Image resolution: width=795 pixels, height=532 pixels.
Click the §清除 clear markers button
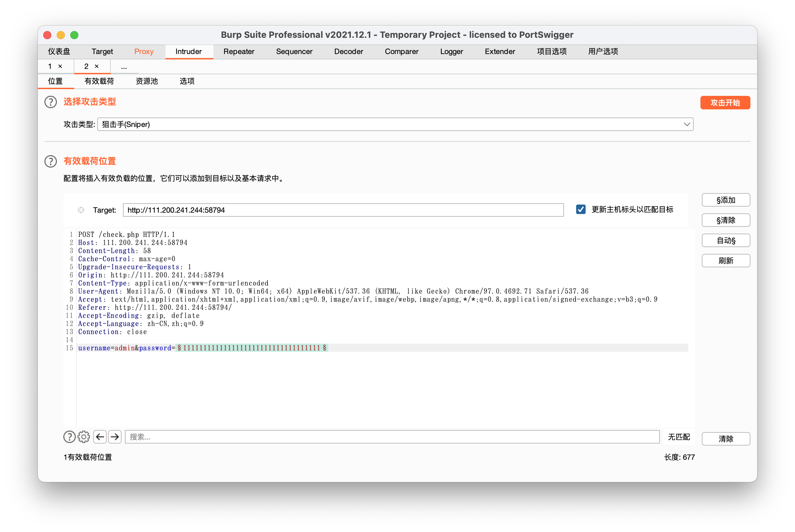click(726, 220)
